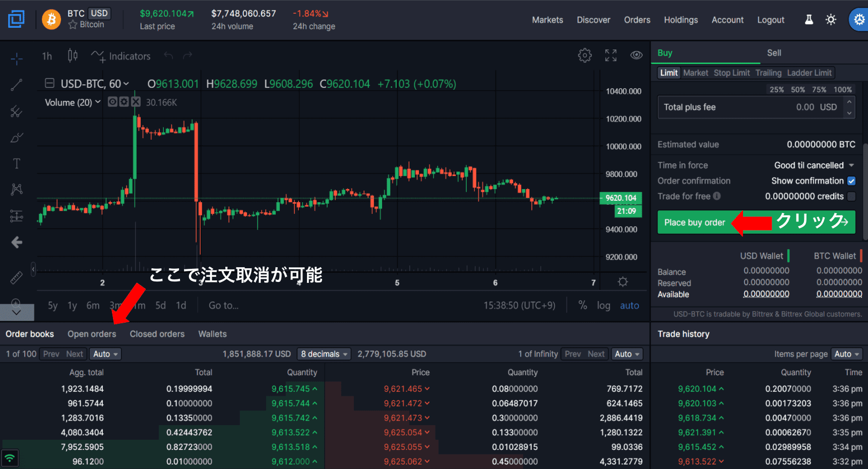Toggle Show confirmation checkbox
Image resolution: width=868 pixels, height=469 pixels.
point(851,181)
